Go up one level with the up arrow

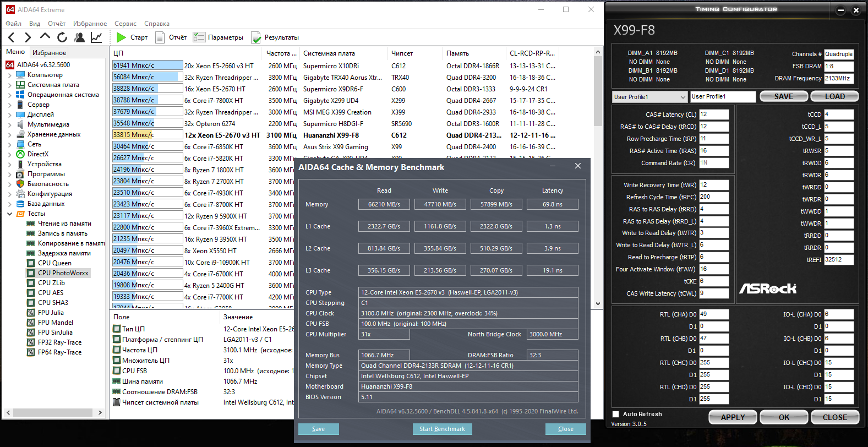click(45, 37)
